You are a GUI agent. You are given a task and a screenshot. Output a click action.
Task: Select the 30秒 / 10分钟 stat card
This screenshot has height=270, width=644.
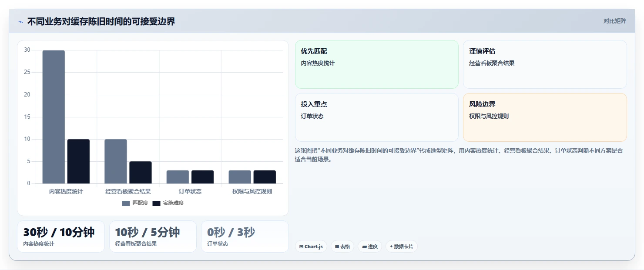coord(61,237)
